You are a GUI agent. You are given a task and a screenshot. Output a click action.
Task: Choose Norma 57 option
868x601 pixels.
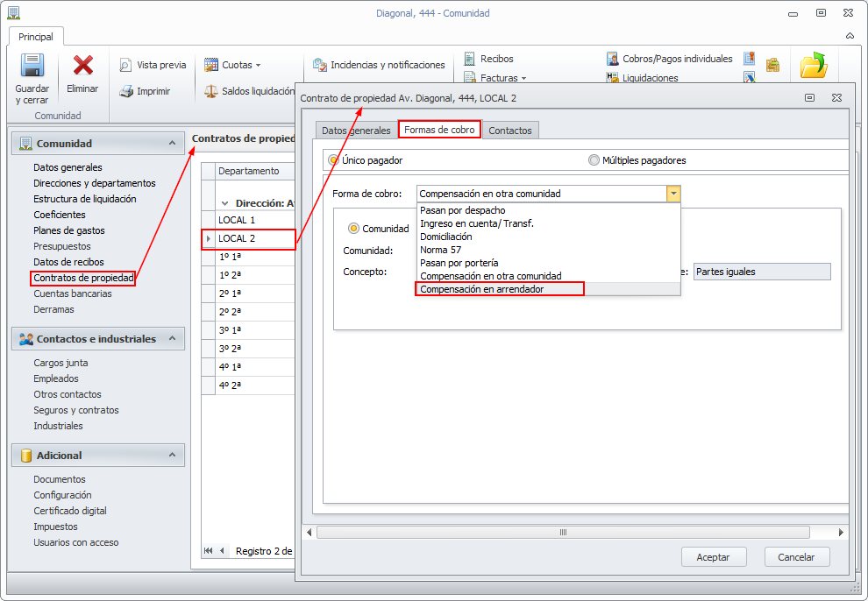[x=548, y=250]
